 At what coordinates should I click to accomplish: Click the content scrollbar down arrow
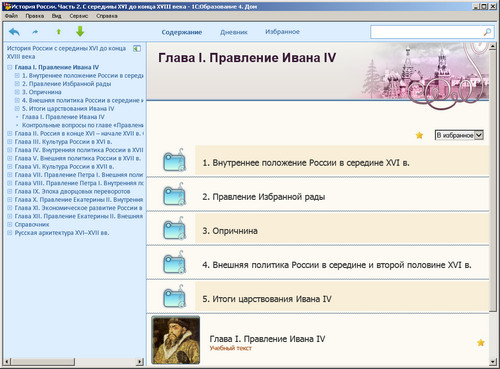click(x=493, y=362)
